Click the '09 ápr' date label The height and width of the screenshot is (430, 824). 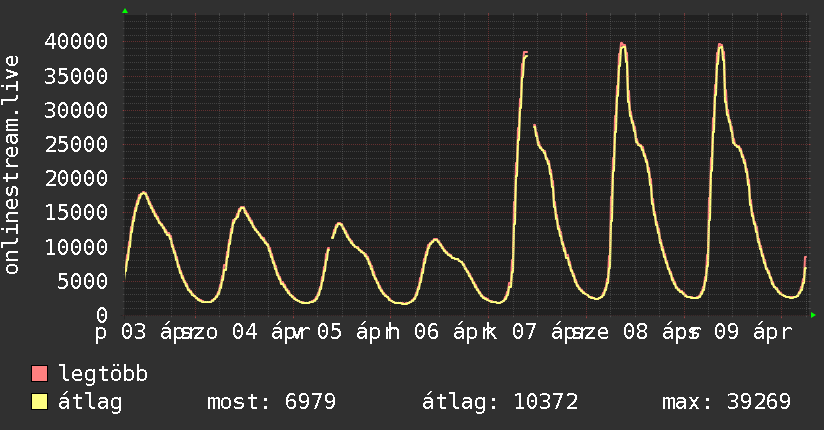[753, 332]
